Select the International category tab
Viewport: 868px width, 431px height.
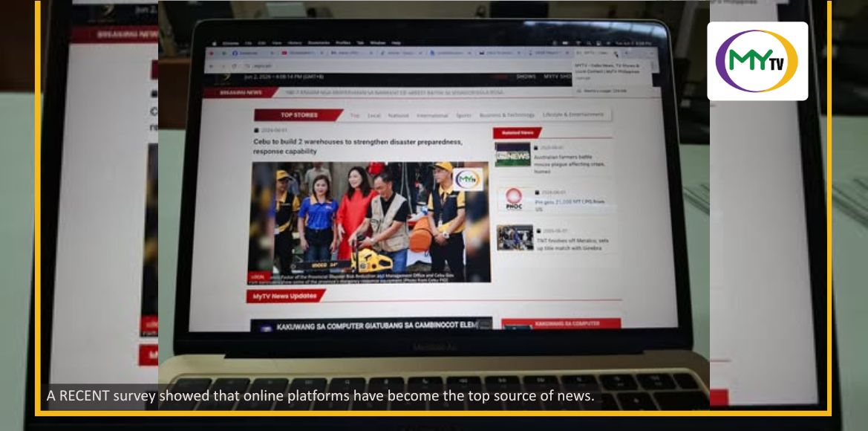432,115
